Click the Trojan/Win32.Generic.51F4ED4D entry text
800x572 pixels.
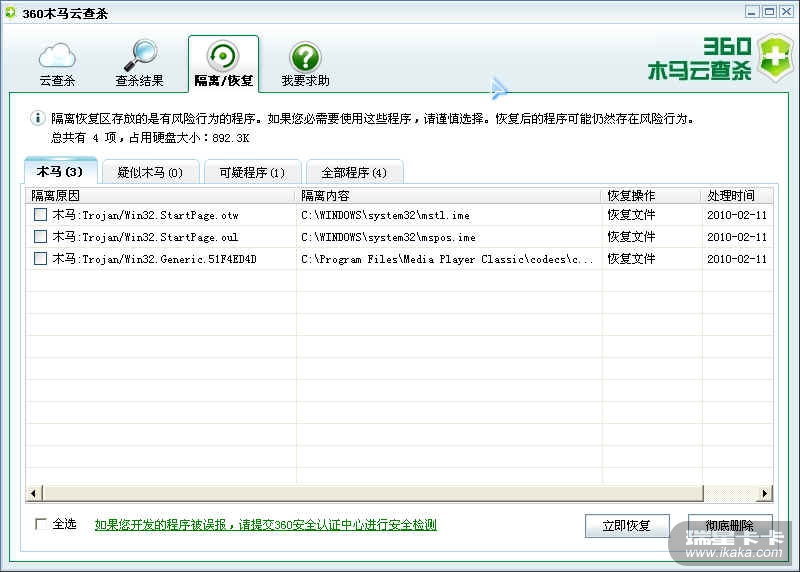click(x=154, y=259)
